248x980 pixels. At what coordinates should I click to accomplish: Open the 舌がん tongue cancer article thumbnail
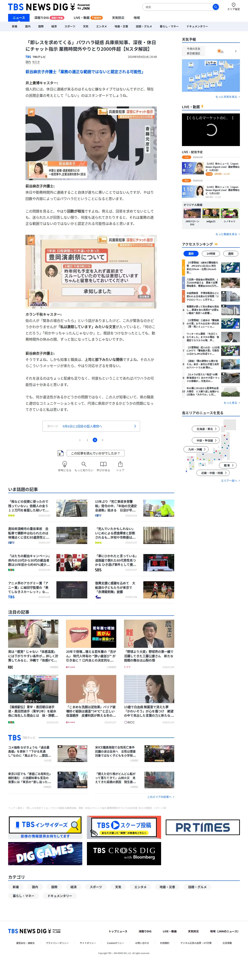pos(91,633)
